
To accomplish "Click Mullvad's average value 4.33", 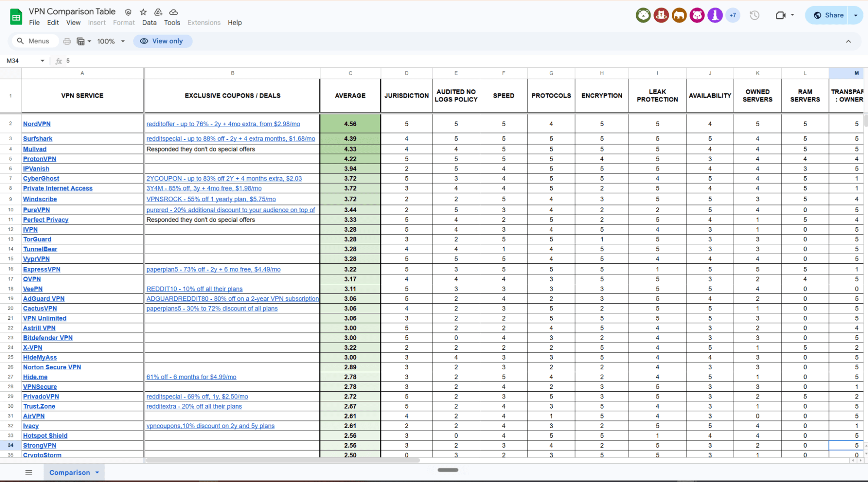I will click(350, 149).
